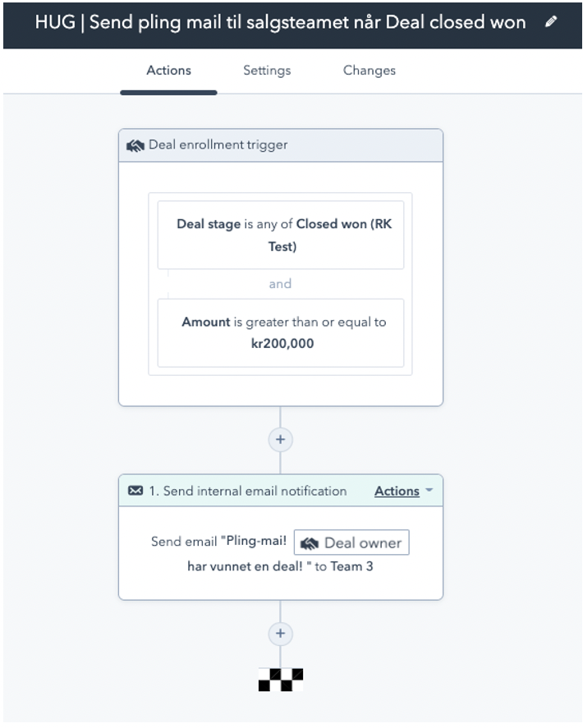
Task: Open the Deal enrollment trigger header
Action: [281, 145]
